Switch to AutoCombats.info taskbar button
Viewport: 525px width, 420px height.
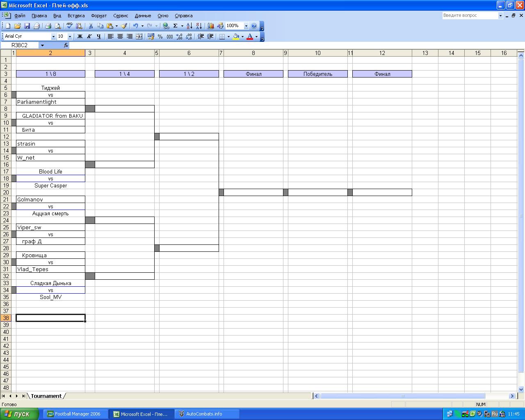click(x=206, y=414)
